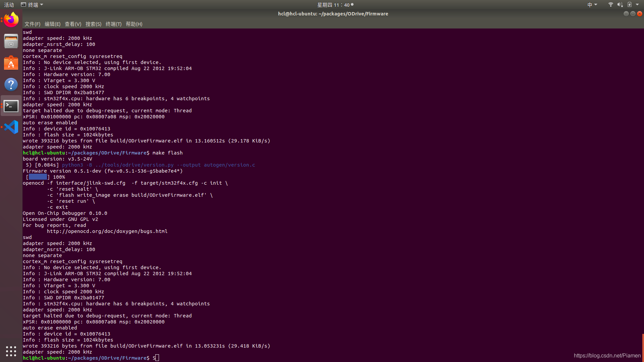Minimize the terminal window
This screenshot has width=644, height=362.
point(626,14)
